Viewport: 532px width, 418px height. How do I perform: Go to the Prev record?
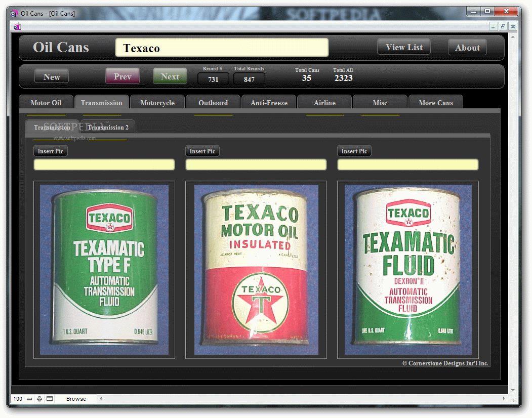pos(122,76)
